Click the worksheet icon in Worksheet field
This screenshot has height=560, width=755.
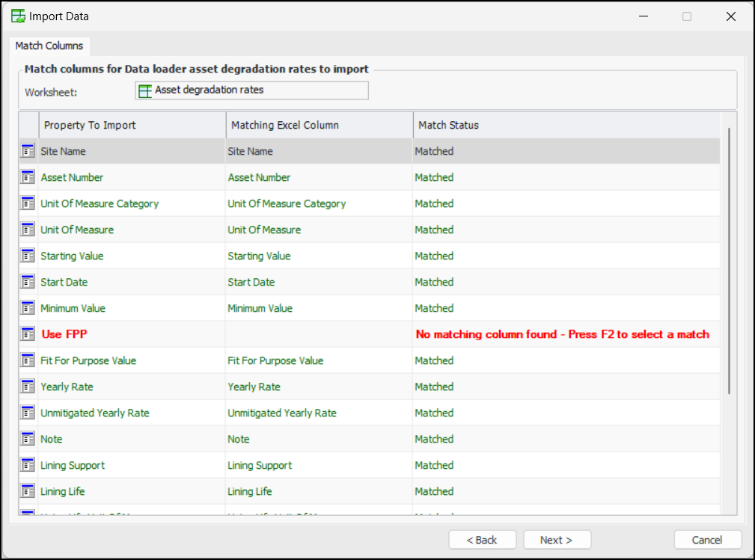point(145,90)
